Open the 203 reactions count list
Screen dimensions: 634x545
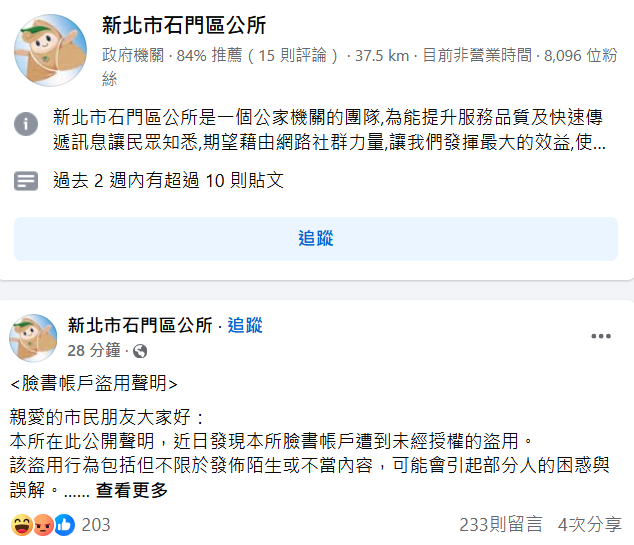pos(96,525)
